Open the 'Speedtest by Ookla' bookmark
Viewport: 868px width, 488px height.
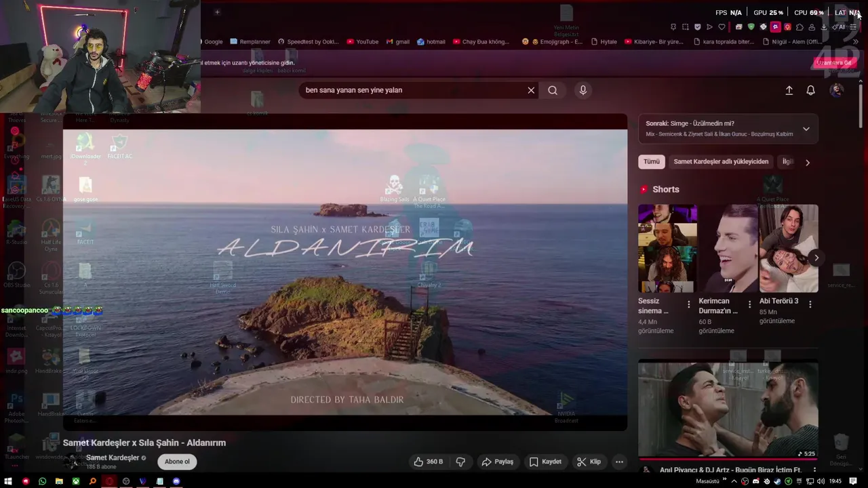(308, 41)
